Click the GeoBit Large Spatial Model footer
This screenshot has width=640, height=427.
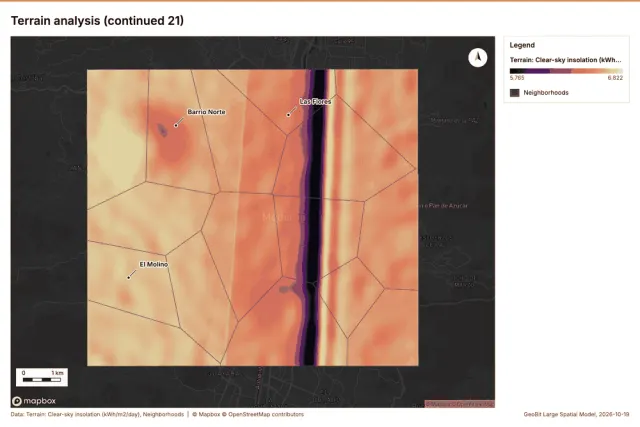[x=576, y=414]
